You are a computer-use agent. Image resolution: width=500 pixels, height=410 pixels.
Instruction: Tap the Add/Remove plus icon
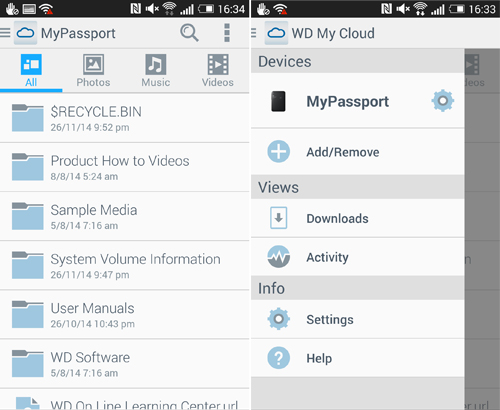click(278, 152)
